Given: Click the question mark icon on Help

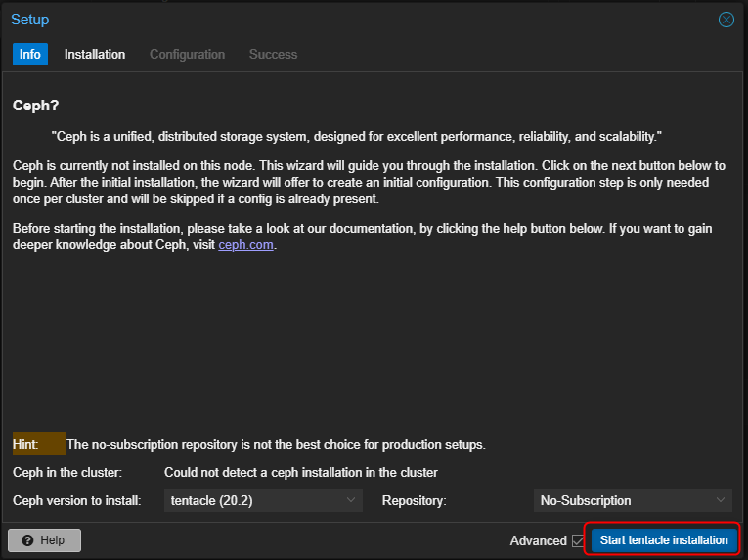Looking at the screenshot, I should coord(27,540).
